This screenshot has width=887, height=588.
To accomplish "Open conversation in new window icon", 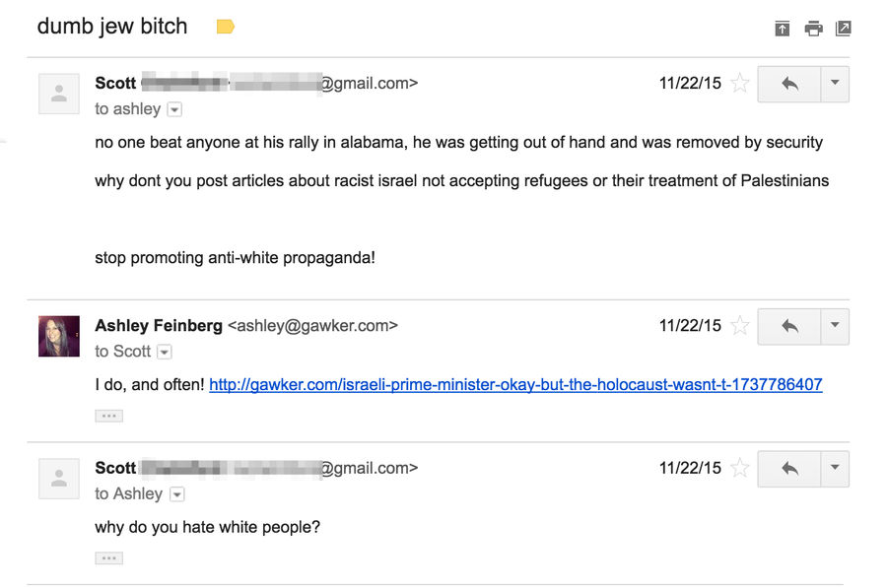I will pyautogui.click(x=844, y=28).
